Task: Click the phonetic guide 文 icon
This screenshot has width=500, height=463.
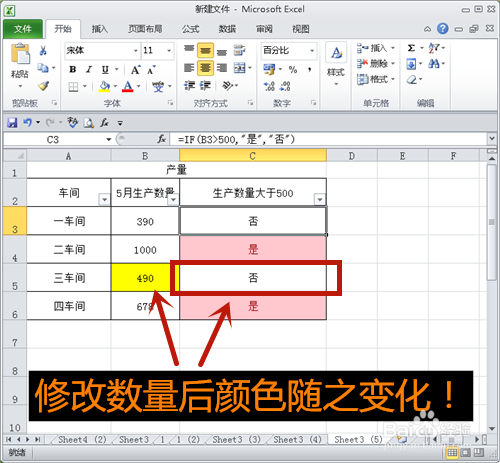Action: click(x=158, y=87)
